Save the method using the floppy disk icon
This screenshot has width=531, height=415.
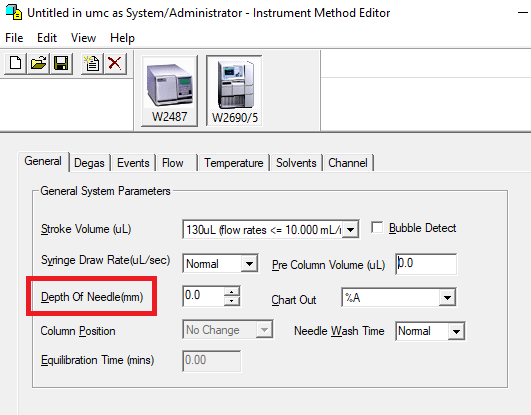(61, 63)
